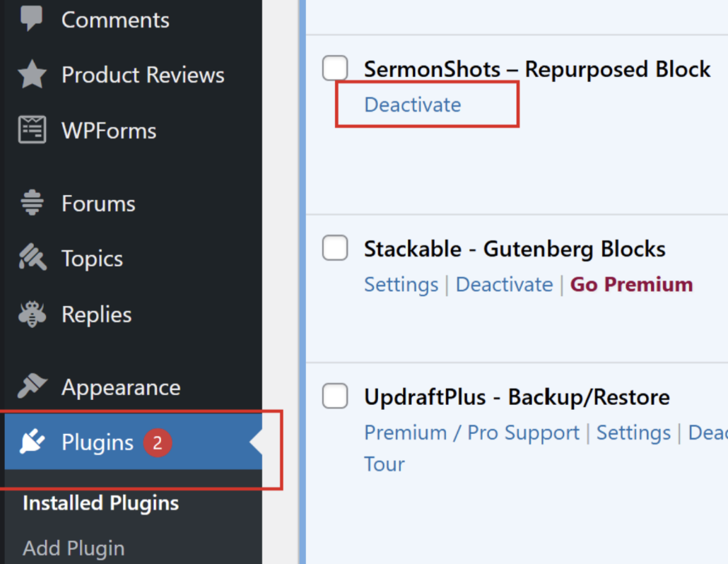Image resolution: width=728 pixels, height=564 pixels.
Task: Open Stackable plugin Settings link
Action: [401, 284]
